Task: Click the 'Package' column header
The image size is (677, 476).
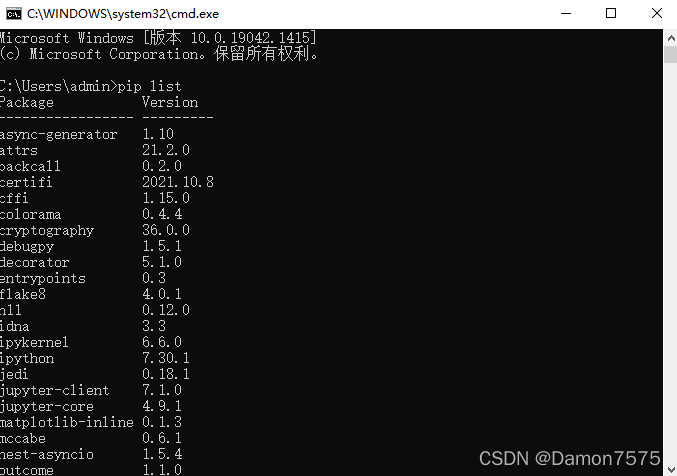Action: (x=26, y=102)
